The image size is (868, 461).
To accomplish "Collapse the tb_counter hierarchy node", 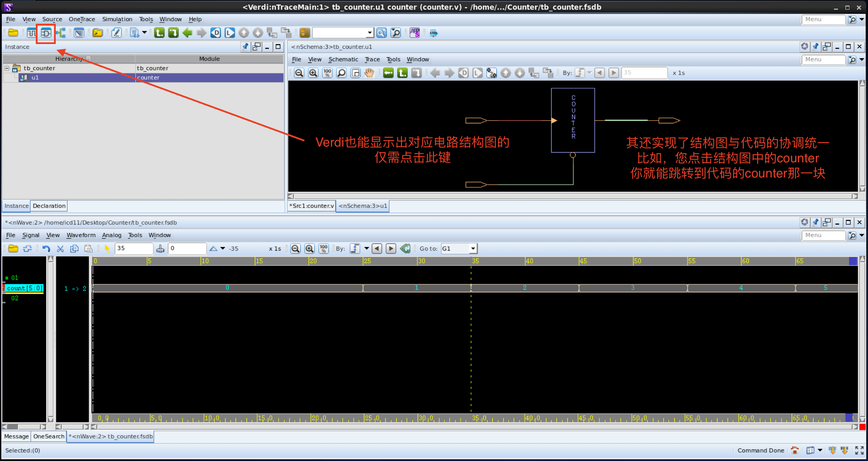I will tap(7, 68).
